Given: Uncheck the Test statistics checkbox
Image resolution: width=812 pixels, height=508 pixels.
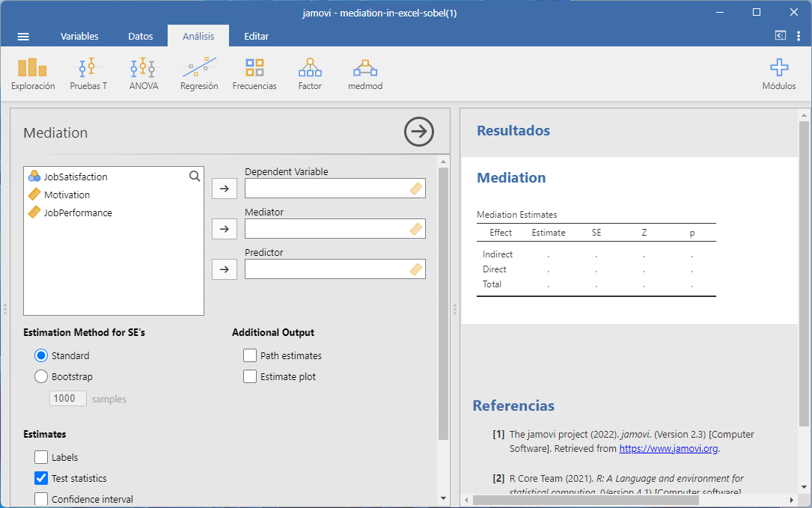Looking at the screenshot, I should point(41,479).
